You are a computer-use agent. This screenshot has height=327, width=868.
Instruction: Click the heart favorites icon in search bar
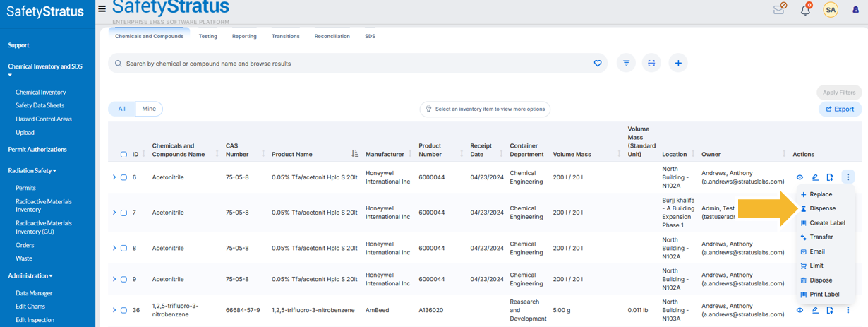click(x=598, y=64)
